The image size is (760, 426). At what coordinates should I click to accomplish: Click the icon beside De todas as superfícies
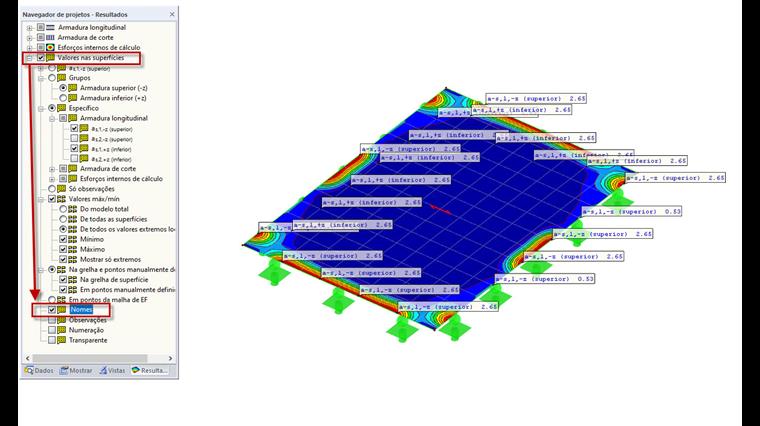click(x=73, y=219)
